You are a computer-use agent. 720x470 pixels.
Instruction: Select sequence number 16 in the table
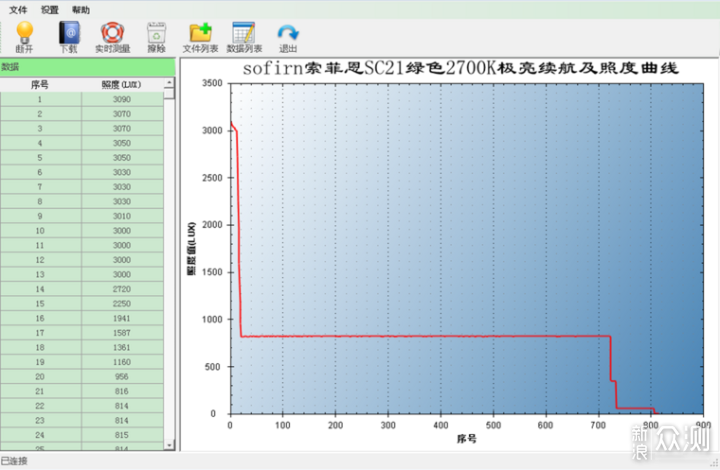point(40,319)
